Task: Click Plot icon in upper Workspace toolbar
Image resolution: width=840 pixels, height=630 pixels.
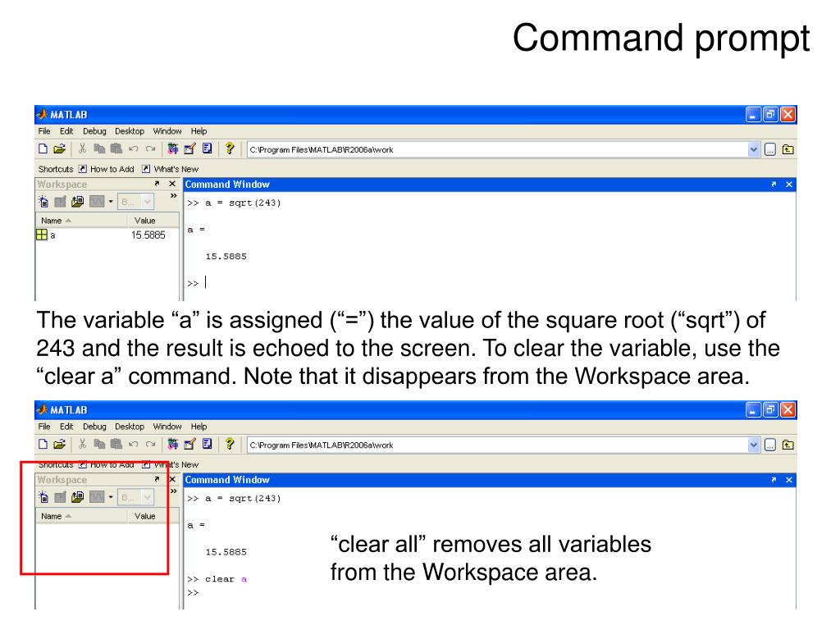Action: [x=97, y=202]
